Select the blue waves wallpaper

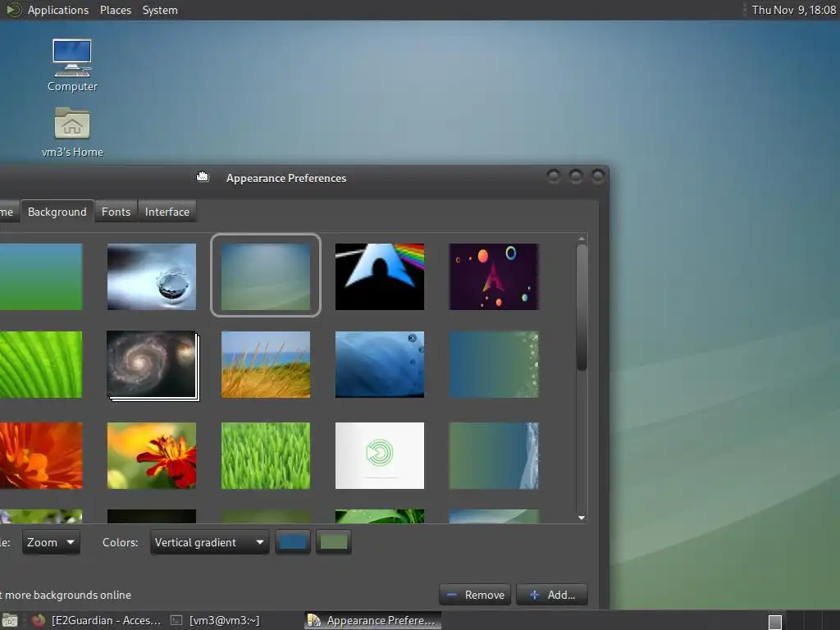380,364
